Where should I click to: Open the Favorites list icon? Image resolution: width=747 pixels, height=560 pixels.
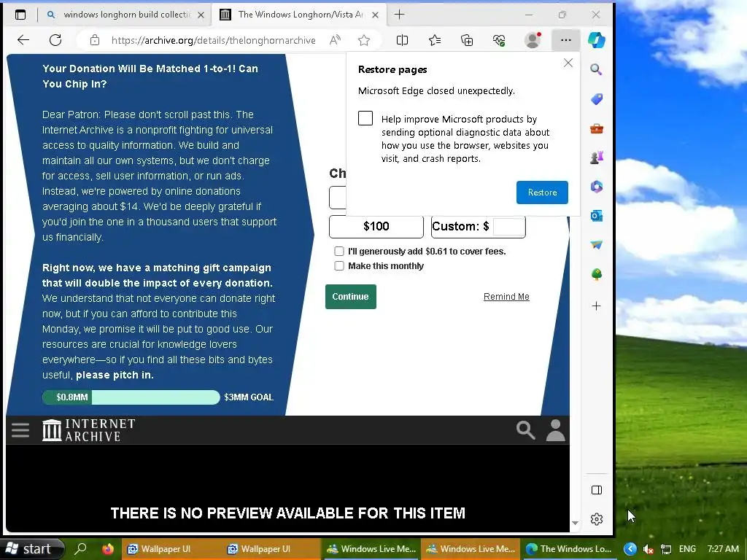click(x=435, y=41)
